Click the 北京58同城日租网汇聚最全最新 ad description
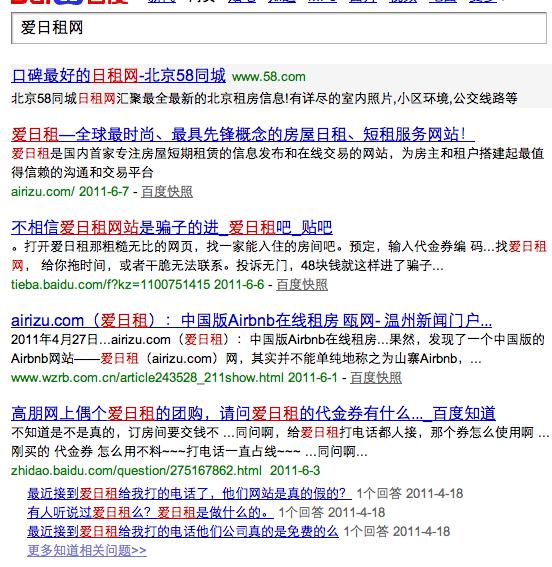The height and width of the screenshot is (567, 552). (x=264, y=98)
